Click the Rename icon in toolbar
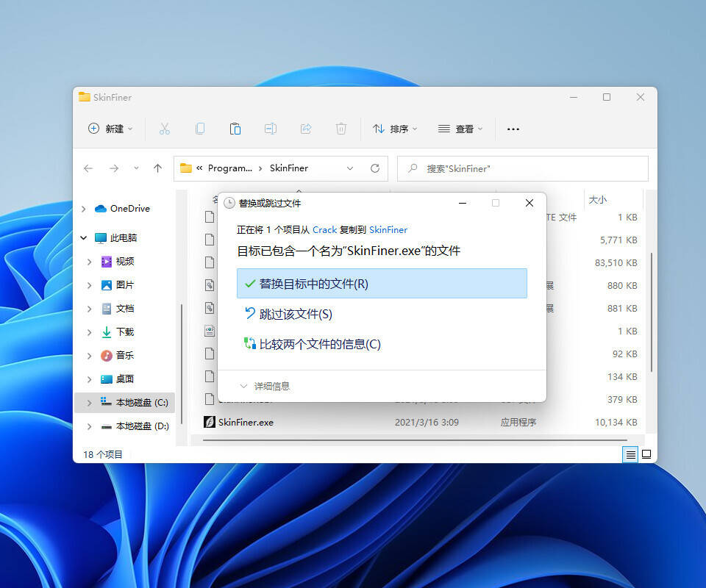706x588 pixels. tap(271, 129)
